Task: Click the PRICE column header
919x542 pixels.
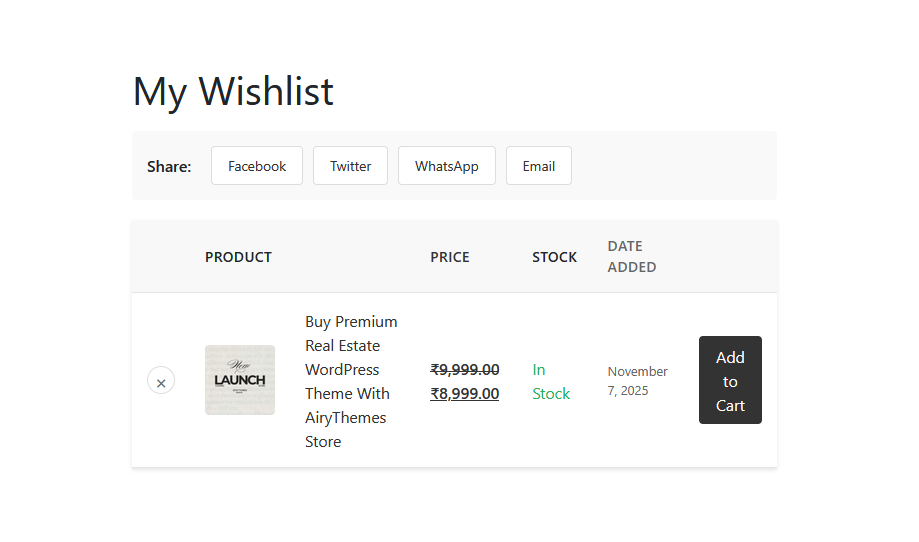Action: (450, 257)
